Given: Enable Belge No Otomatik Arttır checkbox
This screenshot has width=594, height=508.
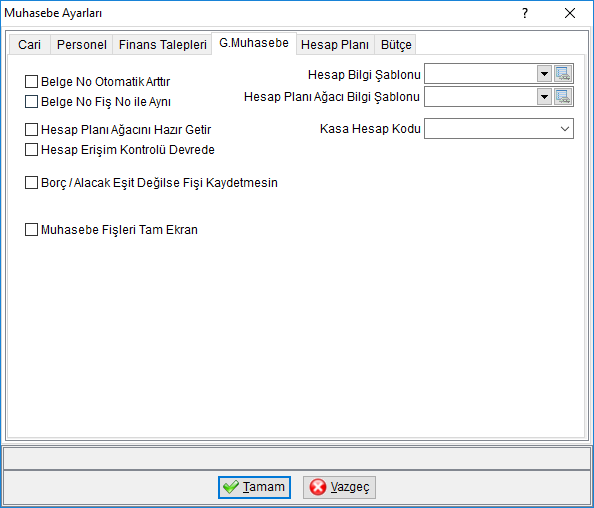Looking at the screenshot, I should coord(31,81).
